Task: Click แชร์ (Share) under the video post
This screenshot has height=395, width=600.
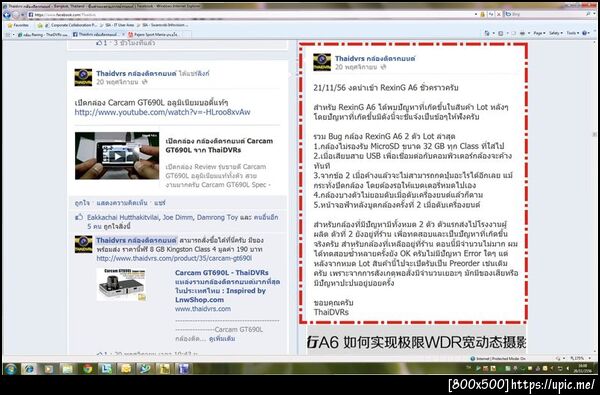Action: tap(160, 203)
